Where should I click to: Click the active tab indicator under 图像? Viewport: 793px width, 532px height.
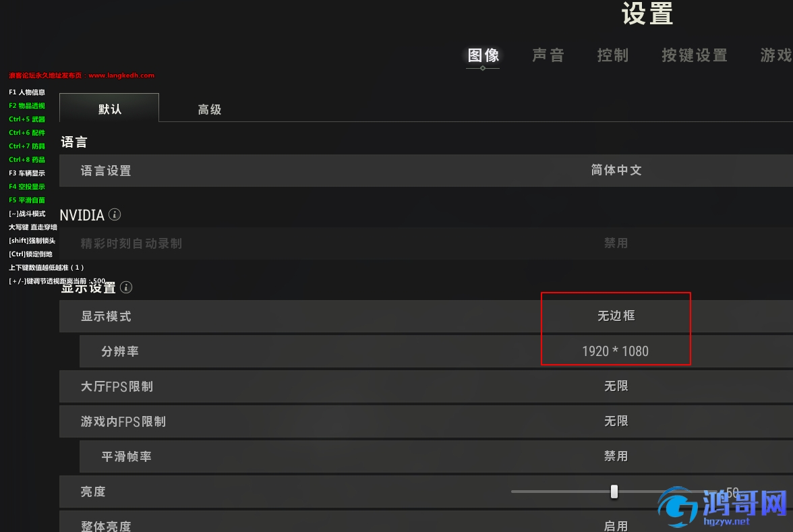coord(483,68)
